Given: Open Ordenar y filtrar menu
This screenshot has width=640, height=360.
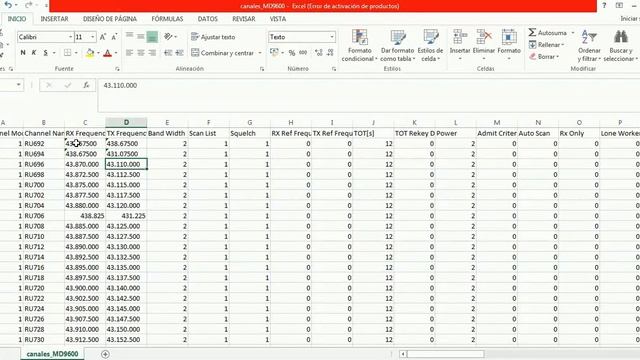Looking at the screenshot, I should (x=589, y=45).
